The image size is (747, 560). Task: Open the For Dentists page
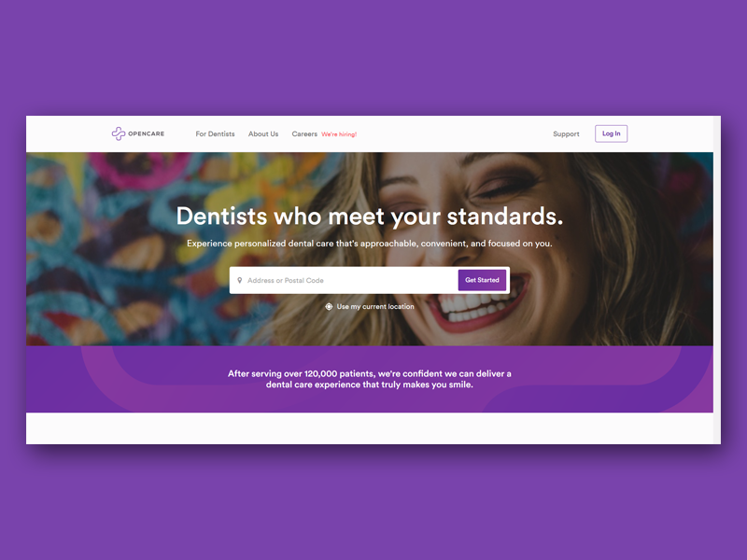click(215, 133)
